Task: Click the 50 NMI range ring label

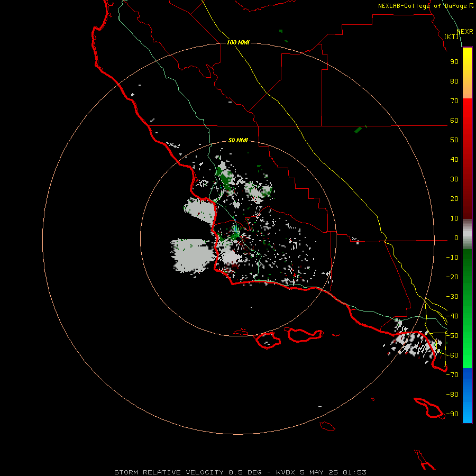Action: [238, 140]
